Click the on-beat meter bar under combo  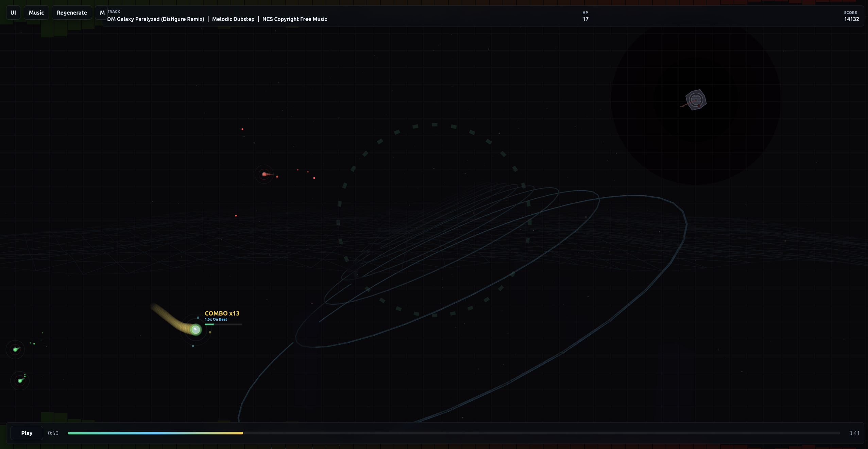click(223, 324)
